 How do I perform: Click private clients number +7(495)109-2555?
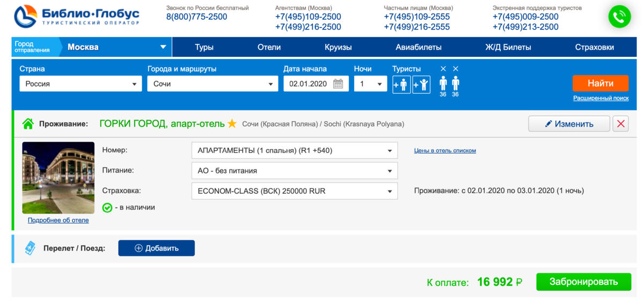[x=417, y=17]
